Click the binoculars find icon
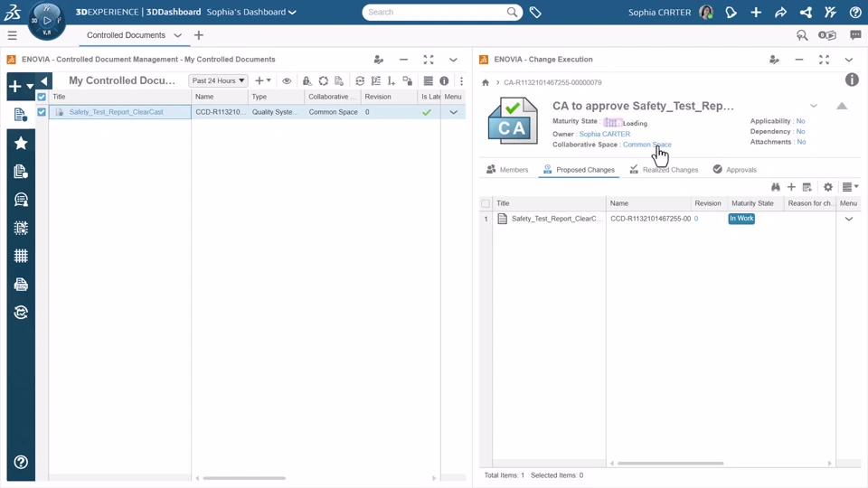Image resolution: width=868 pixels, height=488 pixels. (776, 187)
